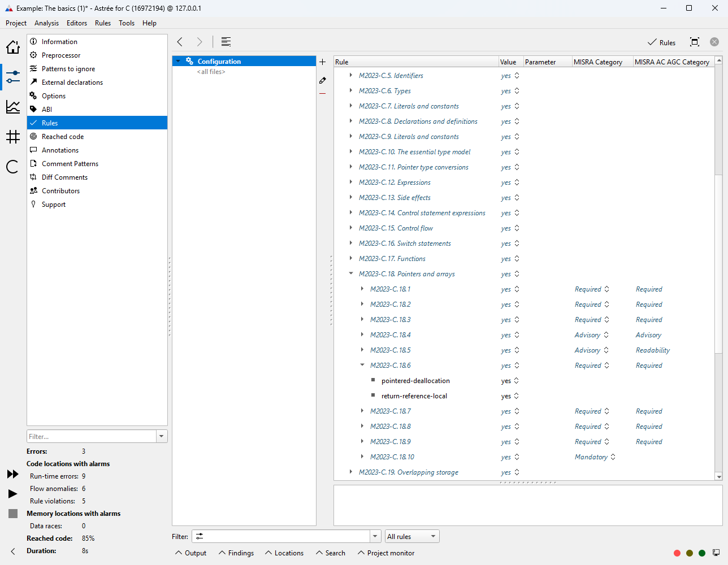This screenshot has width=728, height=565.
Task: Expand the M2023-C.17 Functions rule group
Action: [351, 258]
